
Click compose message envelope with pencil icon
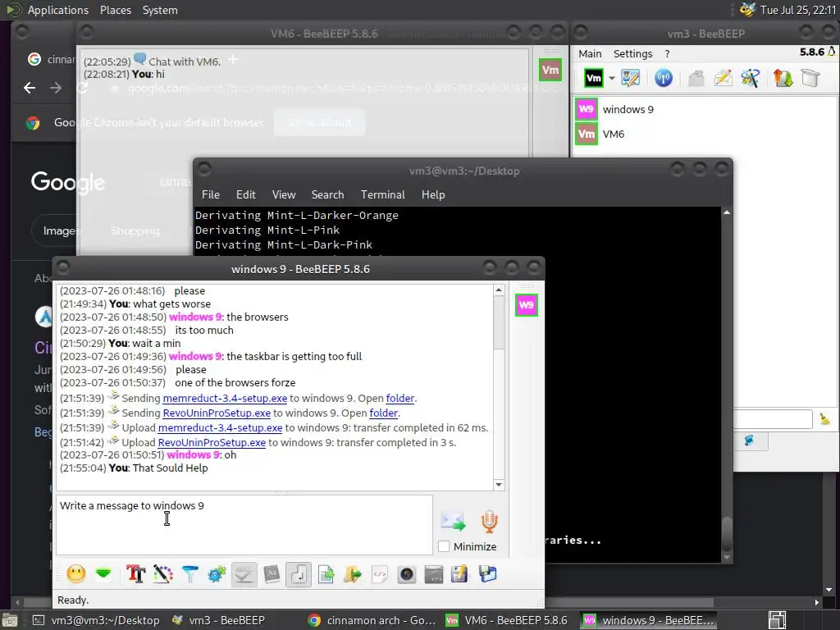pyautogui.click(x=724, y=78)
